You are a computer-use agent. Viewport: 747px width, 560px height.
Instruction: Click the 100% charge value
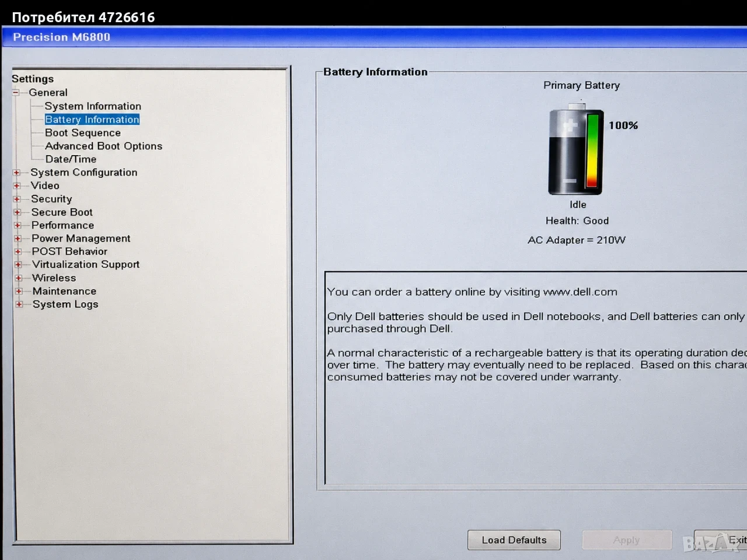[623, 125]
